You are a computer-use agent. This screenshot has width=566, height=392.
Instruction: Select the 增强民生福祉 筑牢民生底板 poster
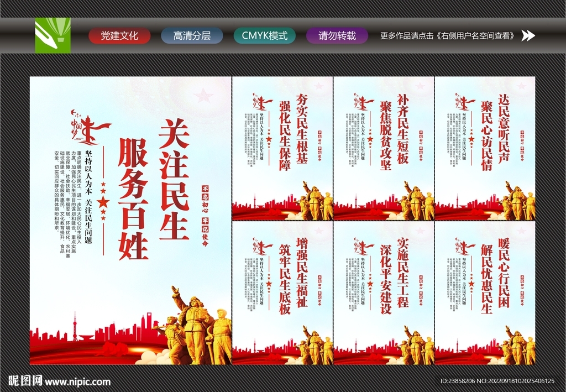click(282, 293)
